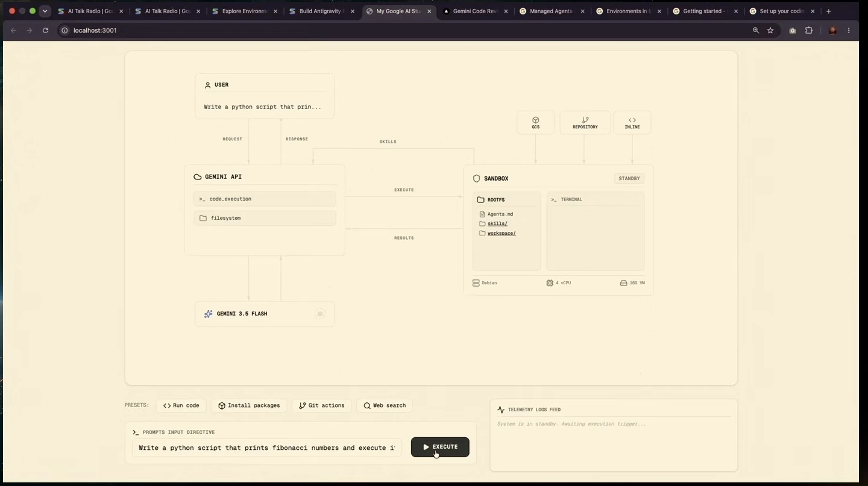Select the Run code preset

coord(181,405)
